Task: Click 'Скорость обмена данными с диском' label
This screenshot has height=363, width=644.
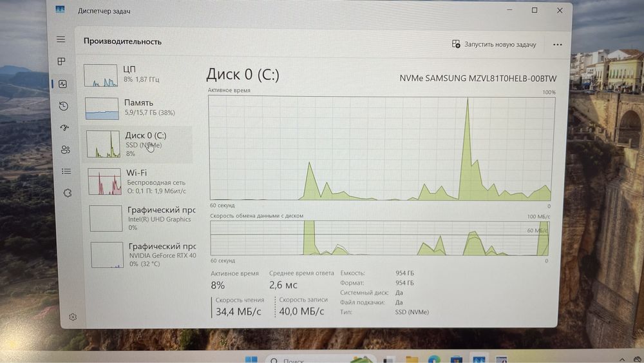Action: [x=257, y=215]
